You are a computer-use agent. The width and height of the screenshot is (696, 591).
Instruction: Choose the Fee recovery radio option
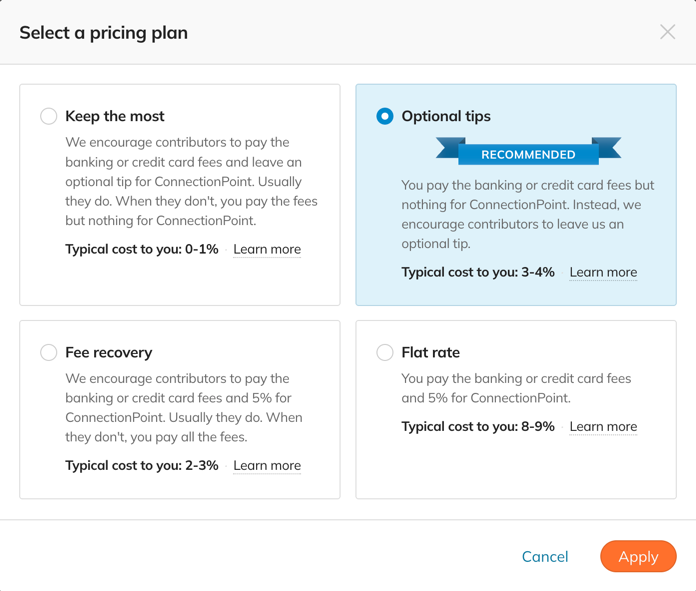pos(48,353)
